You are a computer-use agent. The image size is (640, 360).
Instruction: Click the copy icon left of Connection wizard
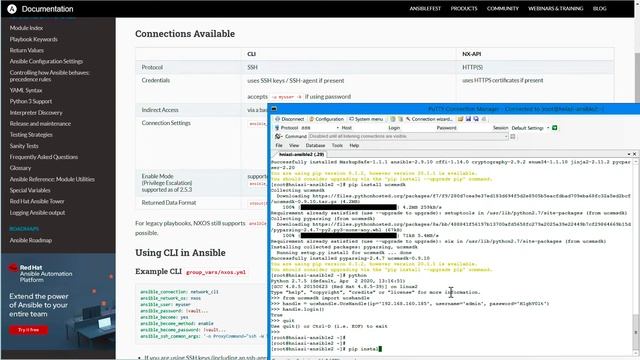coord(393,119)
